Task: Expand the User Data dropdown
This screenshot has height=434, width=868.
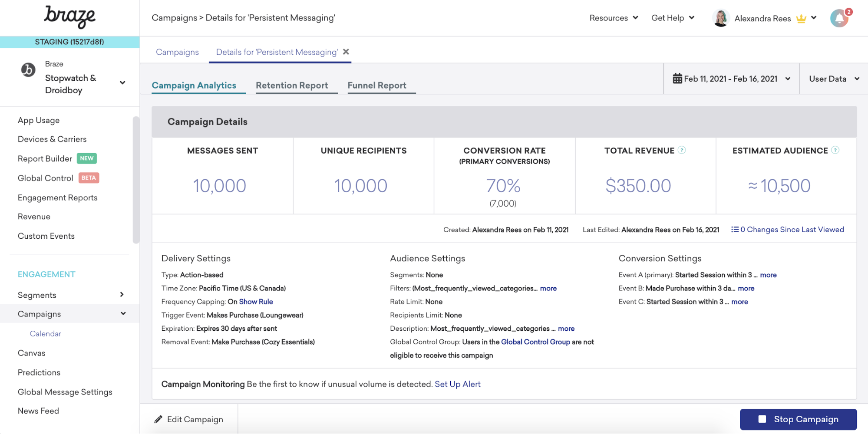Action: coord(834,79)
